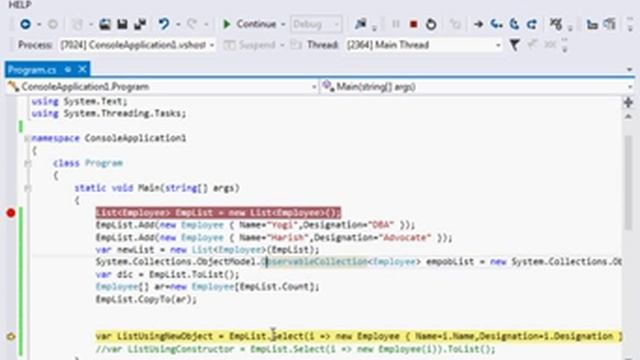This screenshot has height=360, width=640.
Task: Click the commented ListUsingConstructor line
Action: pyautogui.click(x=296, y=349)
